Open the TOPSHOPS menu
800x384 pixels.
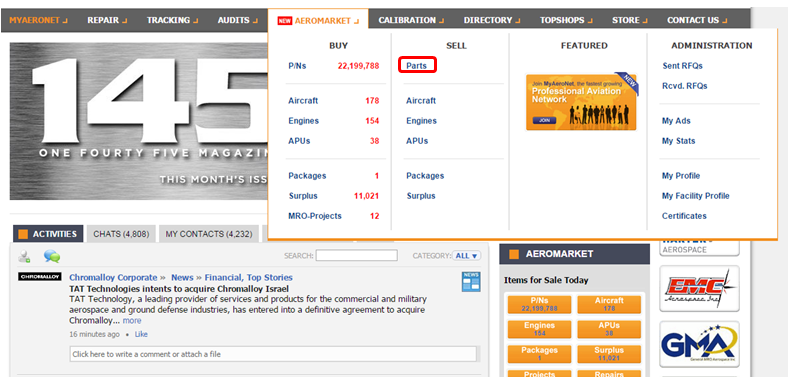coord(566,20)
